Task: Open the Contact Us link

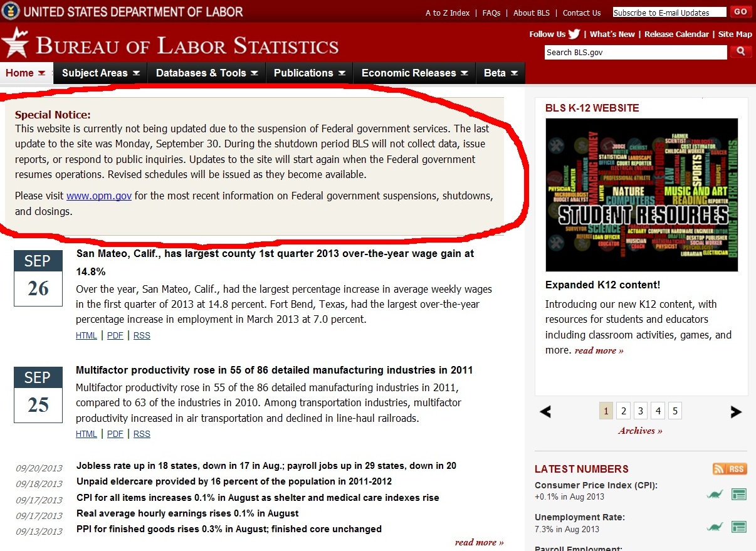Action: pyautogui.click(x=582, y=13)
